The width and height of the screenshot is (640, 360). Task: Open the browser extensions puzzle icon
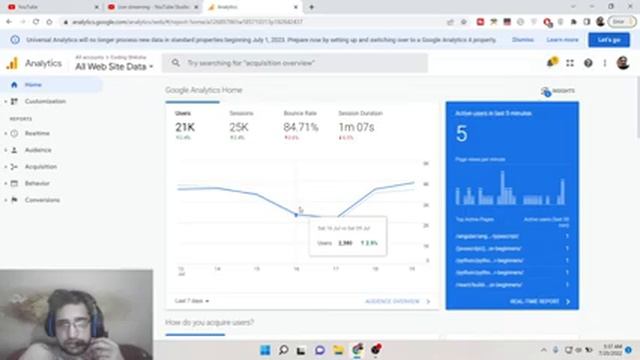573,22
